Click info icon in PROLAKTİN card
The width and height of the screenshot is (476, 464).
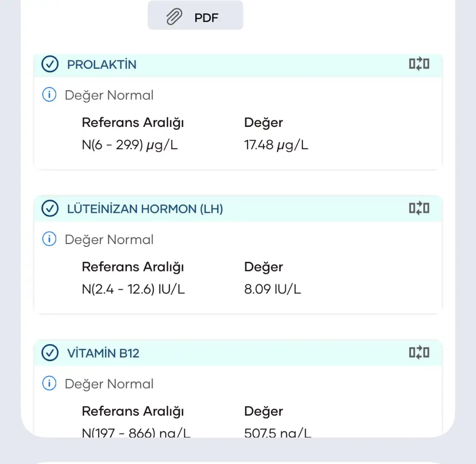click(x=49, y=95)
